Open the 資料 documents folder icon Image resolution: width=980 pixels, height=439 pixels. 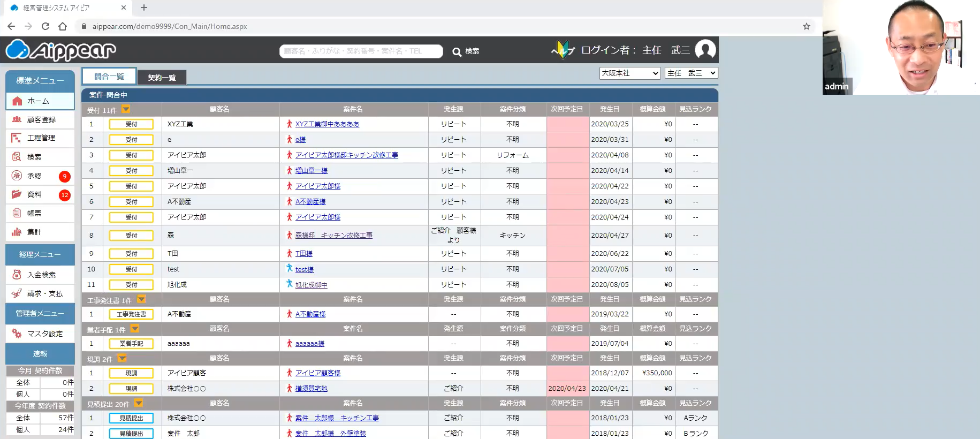point(17,194)
